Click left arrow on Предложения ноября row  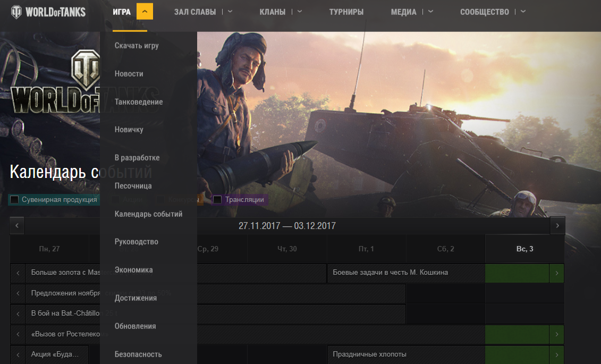[18, 293]
